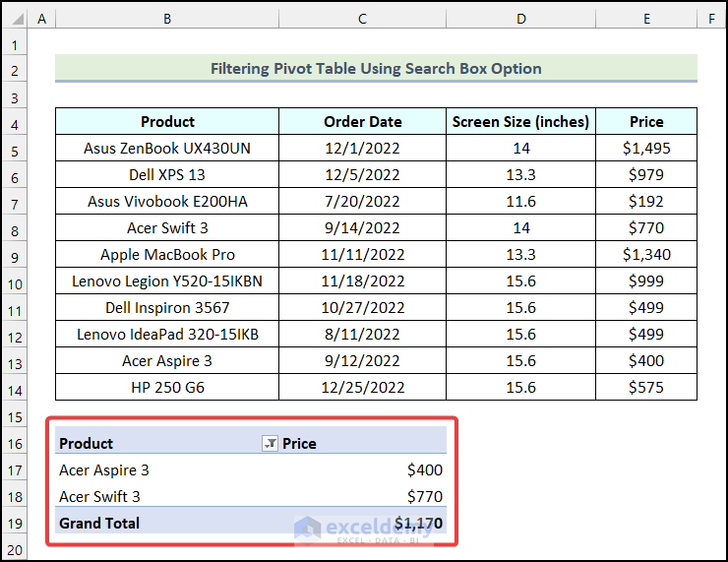This screenshot has height=562, width=728.
Task: Select the HP 250 G6 product cell
Action: pos(167,388)
